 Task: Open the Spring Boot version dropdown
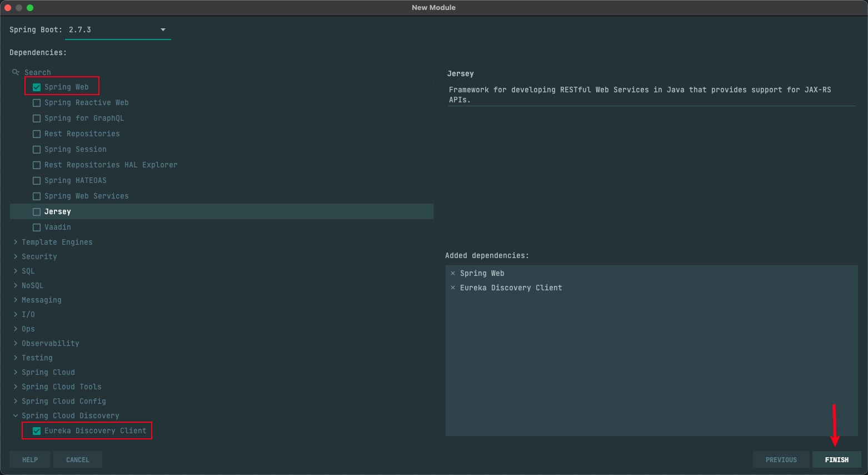click(118, 30)
